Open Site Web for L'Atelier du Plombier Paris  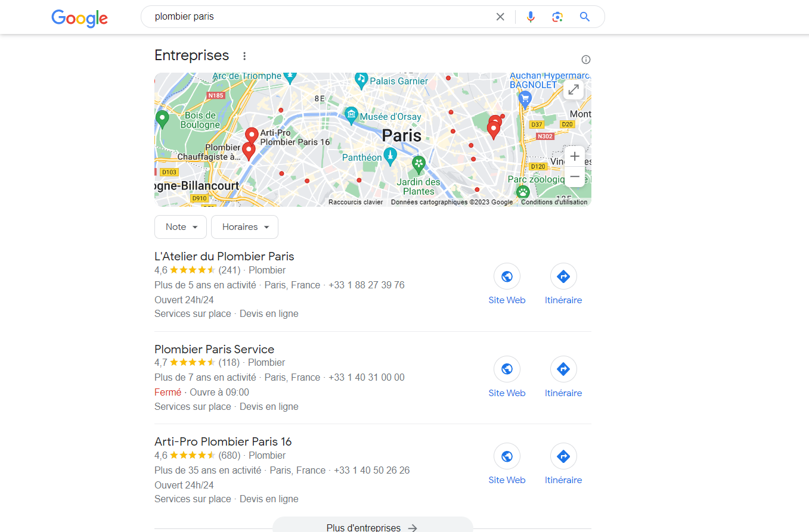click(x=507, y=285)
